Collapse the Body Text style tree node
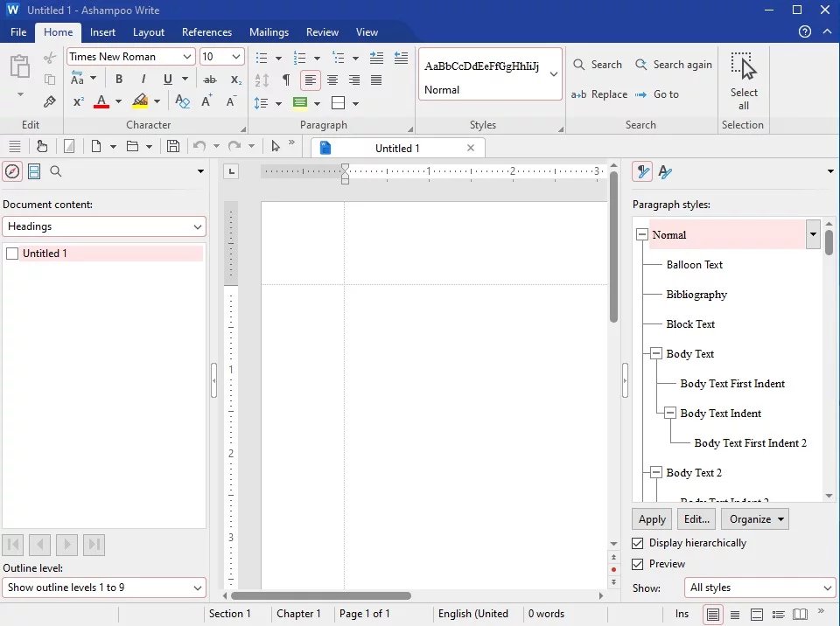Screen dimensions: 840x626 656,354
